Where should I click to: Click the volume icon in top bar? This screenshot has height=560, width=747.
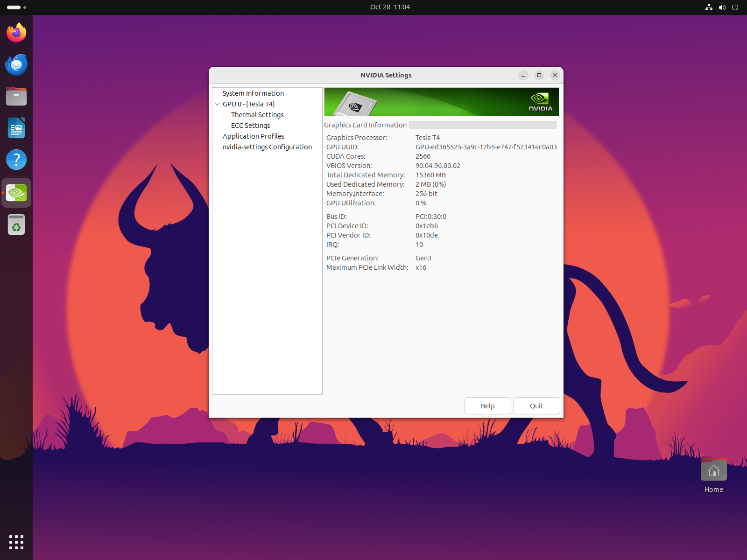(722, 7)
